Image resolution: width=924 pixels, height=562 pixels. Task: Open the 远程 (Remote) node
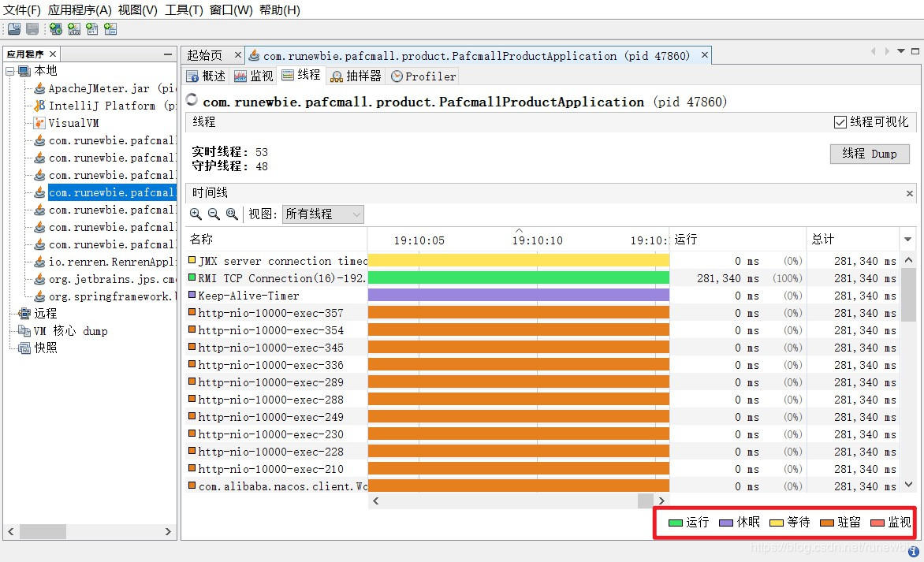click(x=39, y=314)
